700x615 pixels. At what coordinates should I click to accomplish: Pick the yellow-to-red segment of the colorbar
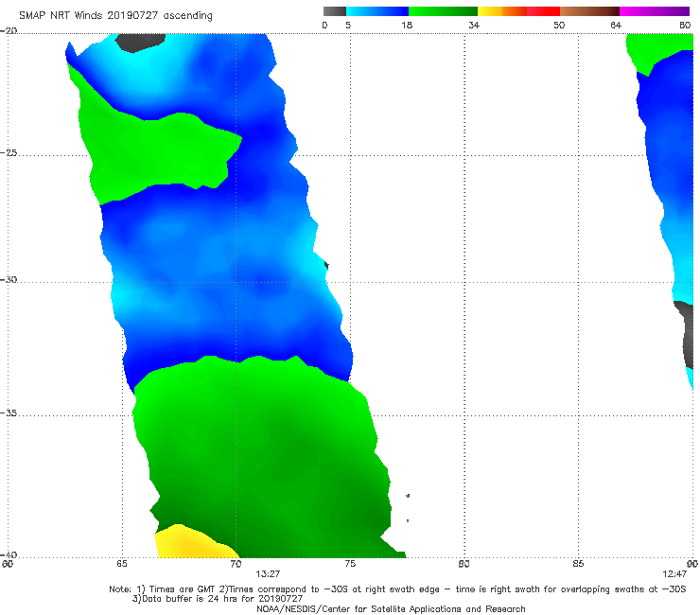coord(518,11)
